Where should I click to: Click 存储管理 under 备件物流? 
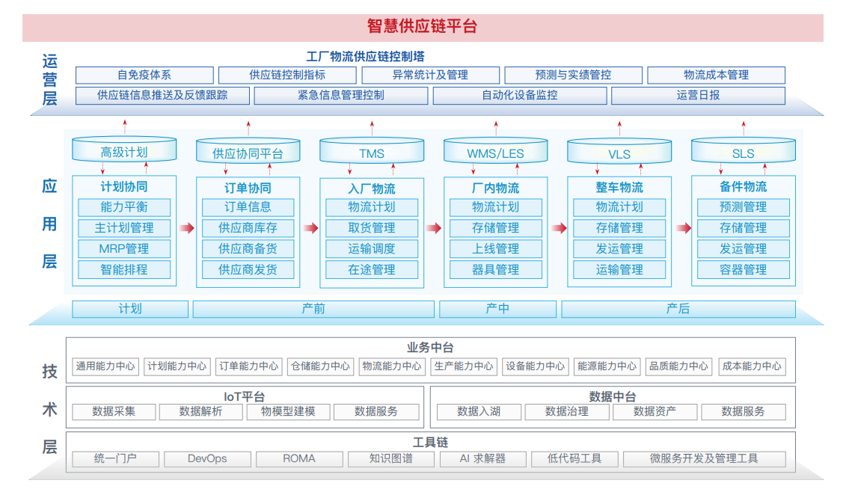[x=744, y=228]
